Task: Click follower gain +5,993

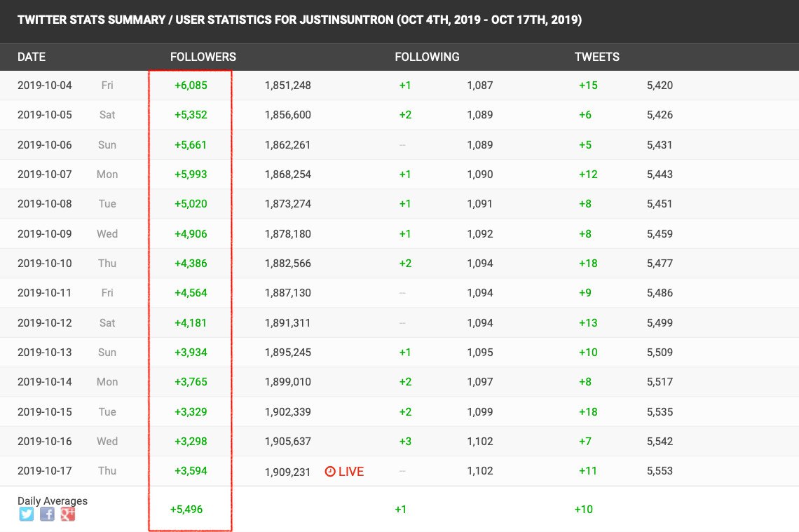Action: point(191,175)
